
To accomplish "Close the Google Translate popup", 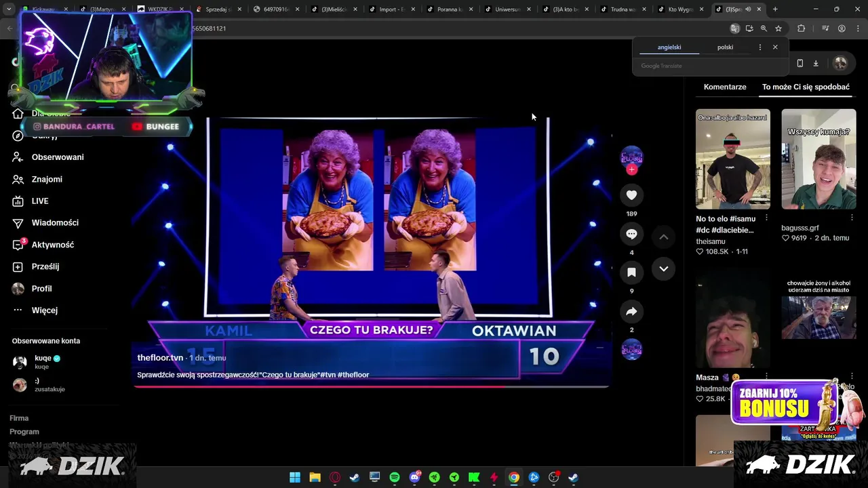I will (x=775, y=47).
